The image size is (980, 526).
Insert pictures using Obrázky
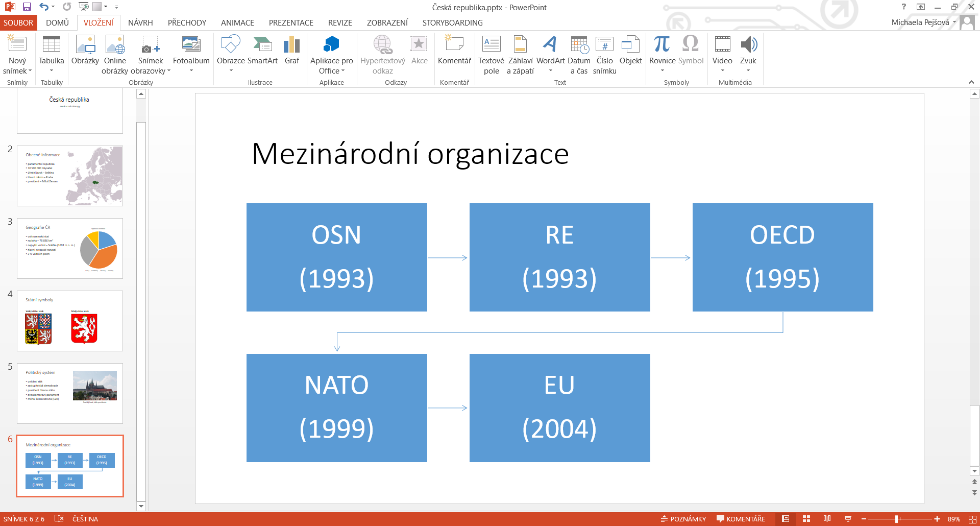(85, 51)
